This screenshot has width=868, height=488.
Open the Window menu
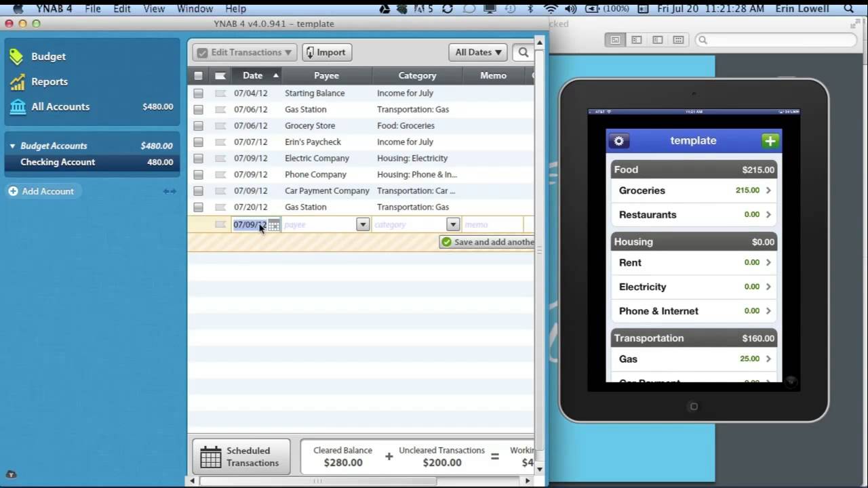195,9
